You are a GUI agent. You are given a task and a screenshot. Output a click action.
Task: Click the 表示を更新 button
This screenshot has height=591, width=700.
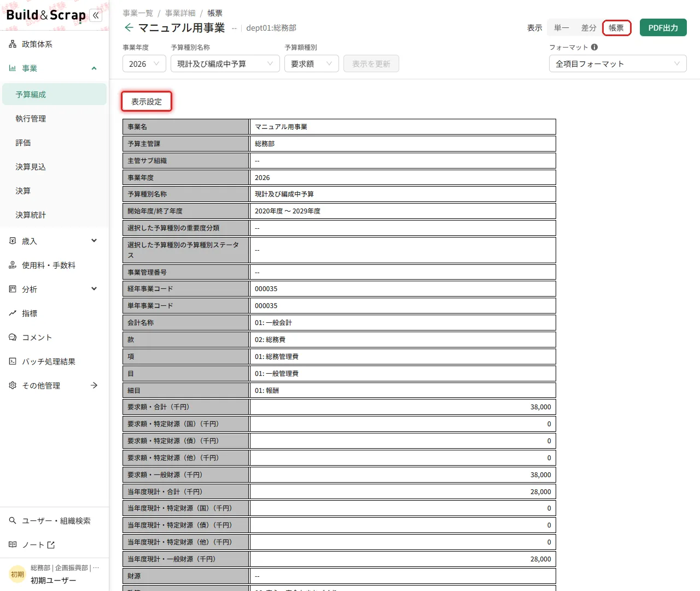coord(371,64)
